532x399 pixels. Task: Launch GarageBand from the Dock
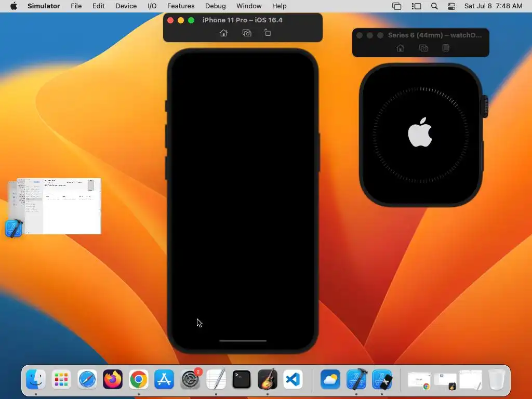(268, 379)
